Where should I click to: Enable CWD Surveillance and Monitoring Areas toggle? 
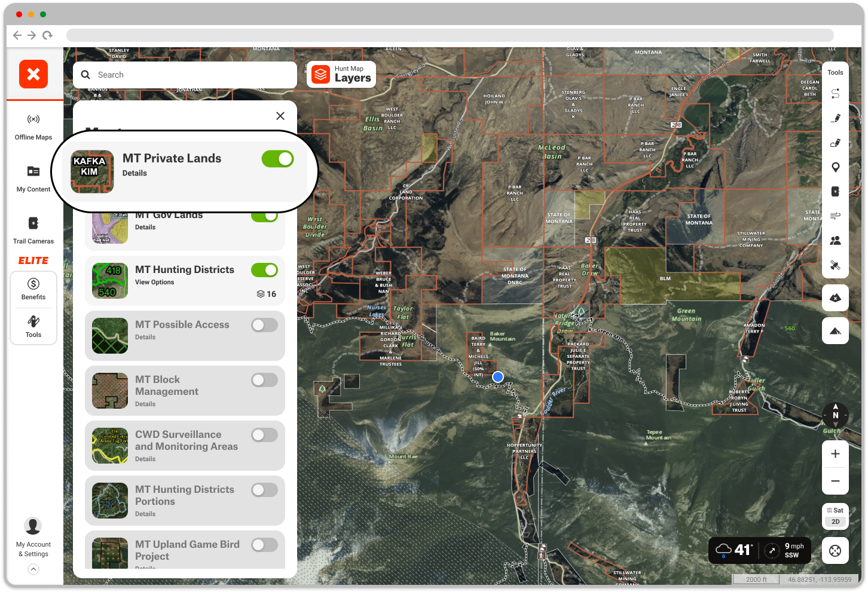tap(264, 435)
